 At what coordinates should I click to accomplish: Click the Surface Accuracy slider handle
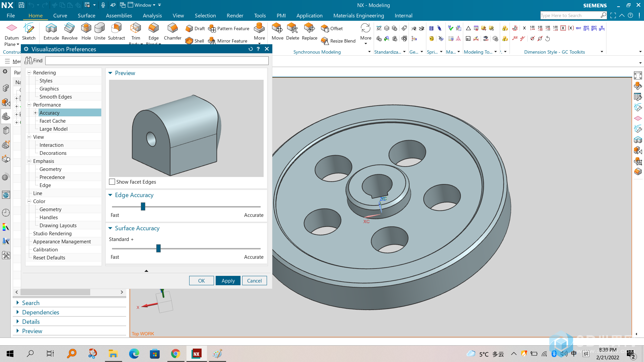click(x=158, y=248)
